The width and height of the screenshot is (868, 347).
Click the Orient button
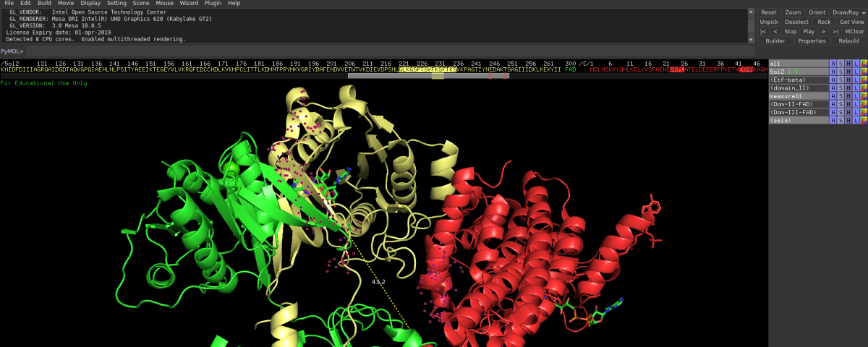(817, 12)
